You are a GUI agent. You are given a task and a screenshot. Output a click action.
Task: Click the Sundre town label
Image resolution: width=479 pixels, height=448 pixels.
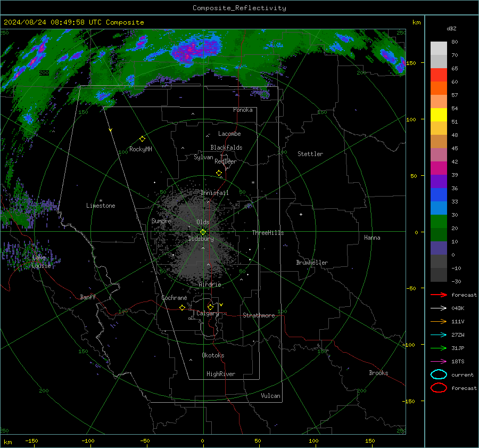point(161,221)
